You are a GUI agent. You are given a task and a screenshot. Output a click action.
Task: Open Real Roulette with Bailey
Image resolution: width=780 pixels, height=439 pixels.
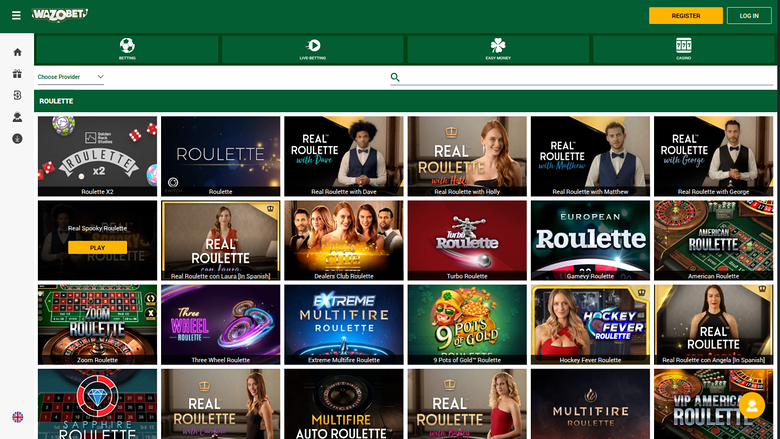coord(467,404)
